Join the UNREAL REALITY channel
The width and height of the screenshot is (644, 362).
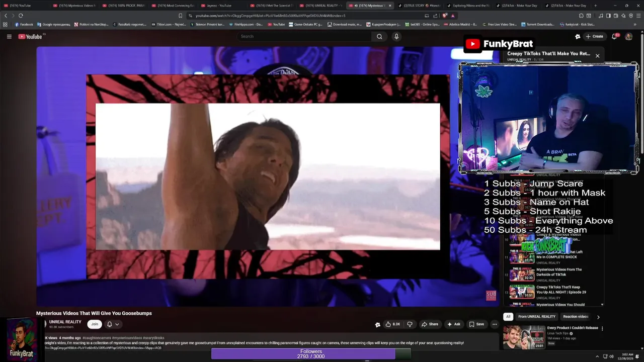[94, 324]
